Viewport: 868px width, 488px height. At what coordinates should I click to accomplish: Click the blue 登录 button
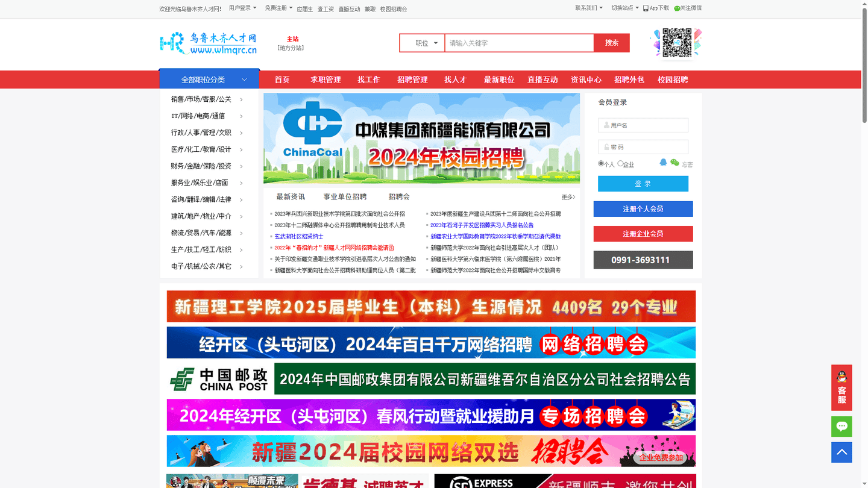[643, 184]
